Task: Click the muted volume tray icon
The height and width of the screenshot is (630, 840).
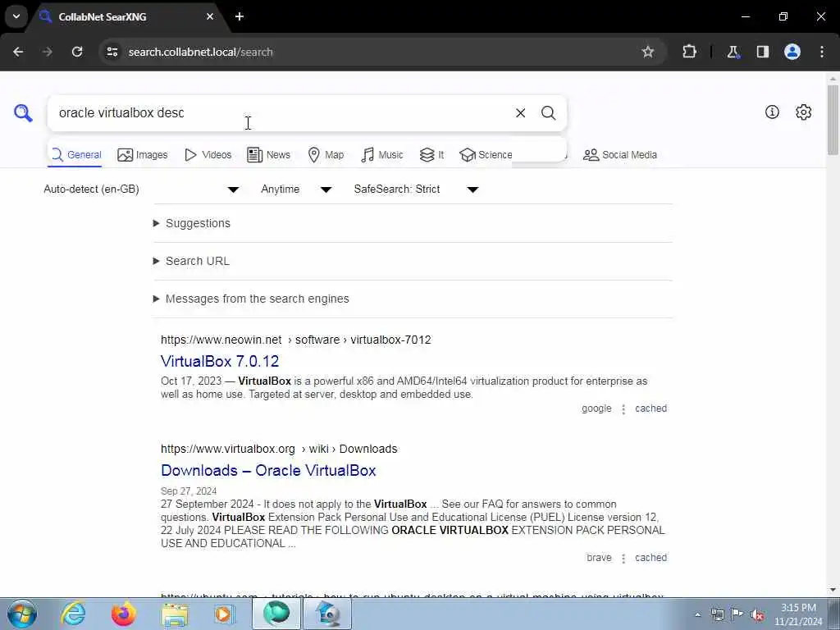Action: point(757,615)
